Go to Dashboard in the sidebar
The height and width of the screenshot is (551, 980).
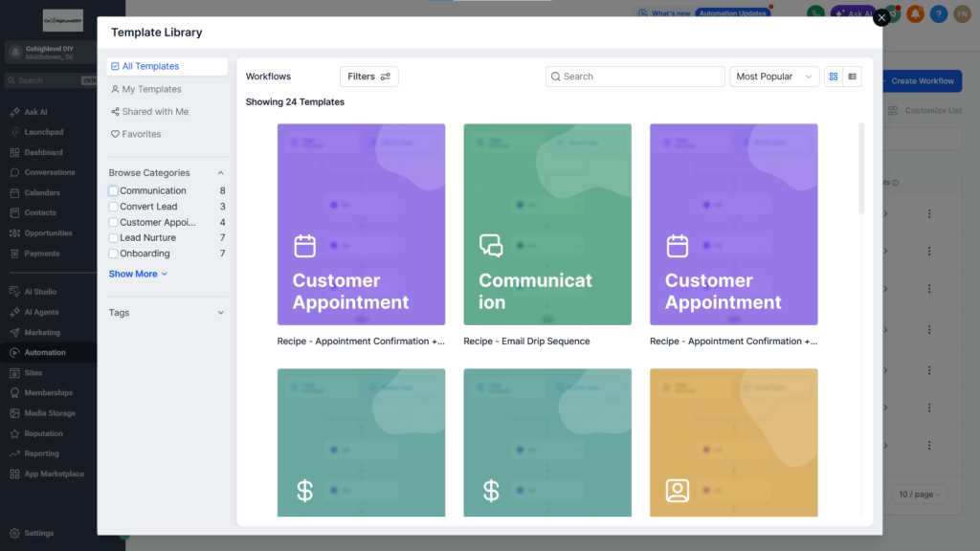[43, 152]
